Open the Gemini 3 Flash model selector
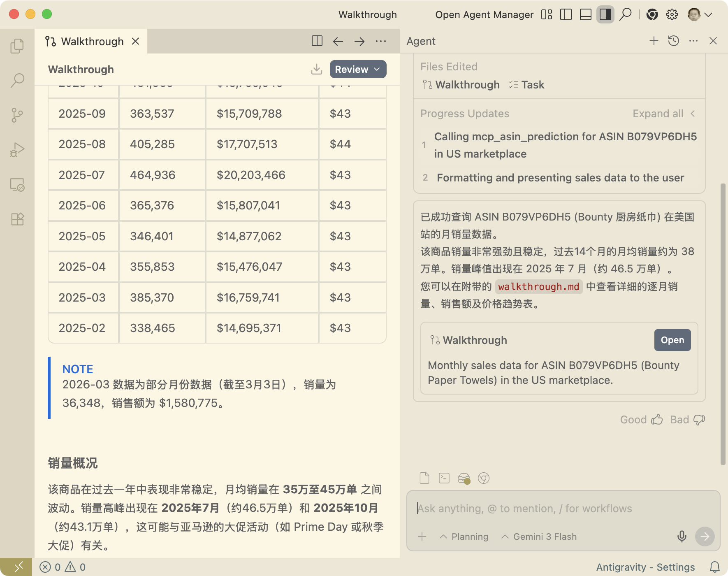 point(539,537)
